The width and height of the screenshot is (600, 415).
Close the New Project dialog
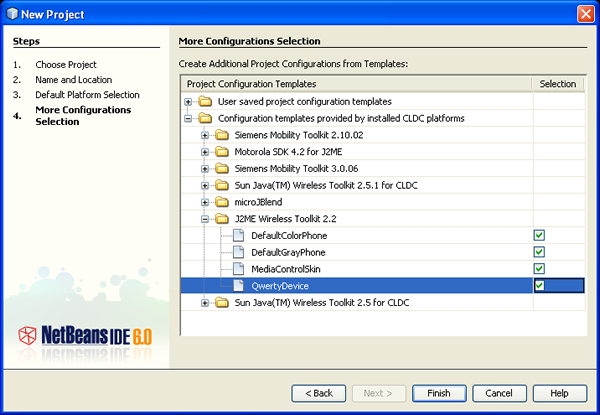[585, 14]
